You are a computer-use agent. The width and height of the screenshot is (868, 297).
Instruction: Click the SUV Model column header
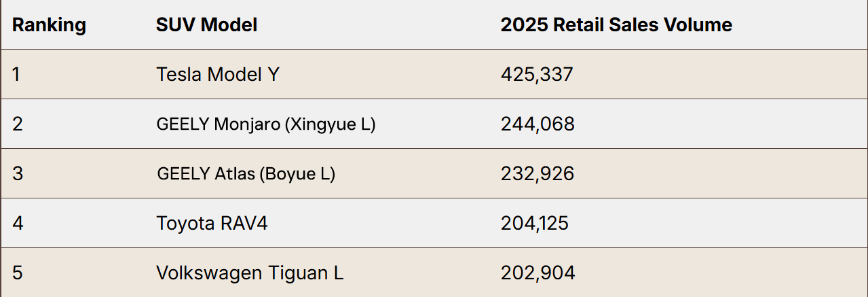click(x=206, y=25)
